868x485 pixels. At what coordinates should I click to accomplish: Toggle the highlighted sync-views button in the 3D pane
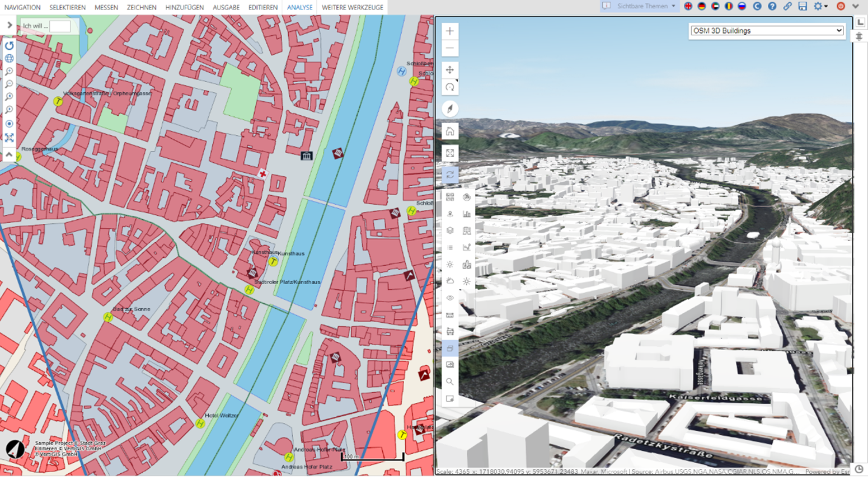point(449,173)
